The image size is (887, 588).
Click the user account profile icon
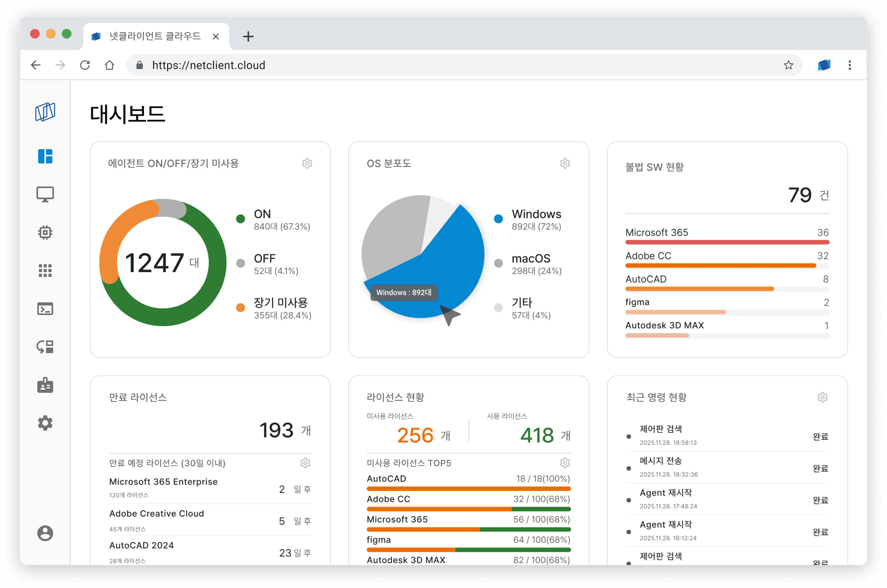pos(45,533)
